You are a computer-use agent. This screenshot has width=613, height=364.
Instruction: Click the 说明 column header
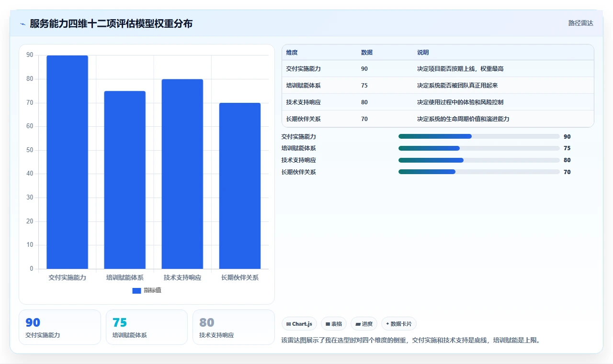(423, 53)
